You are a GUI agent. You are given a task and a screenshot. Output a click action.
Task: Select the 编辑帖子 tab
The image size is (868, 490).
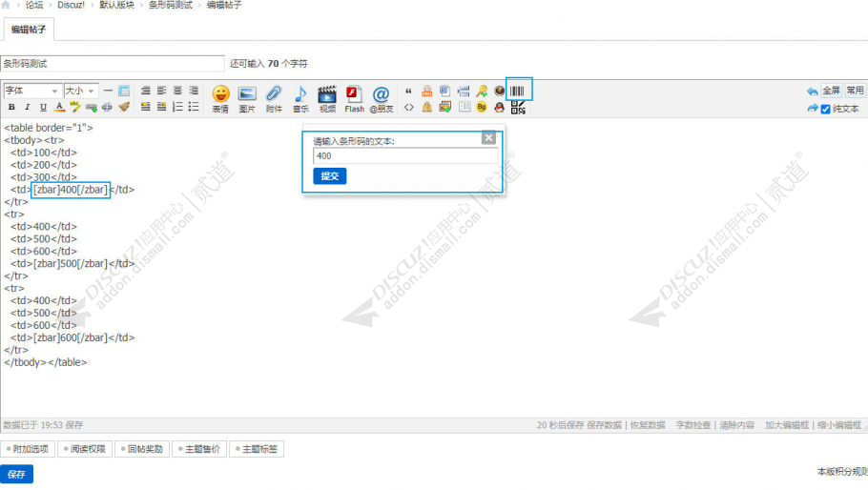tap(29, 30)
